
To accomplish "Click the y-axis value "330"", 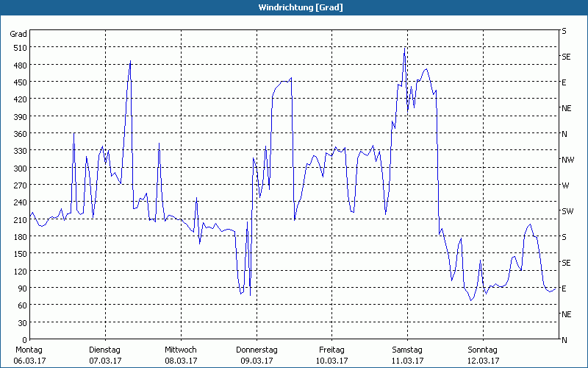I will pyautogui.click(x=20, y=151).
